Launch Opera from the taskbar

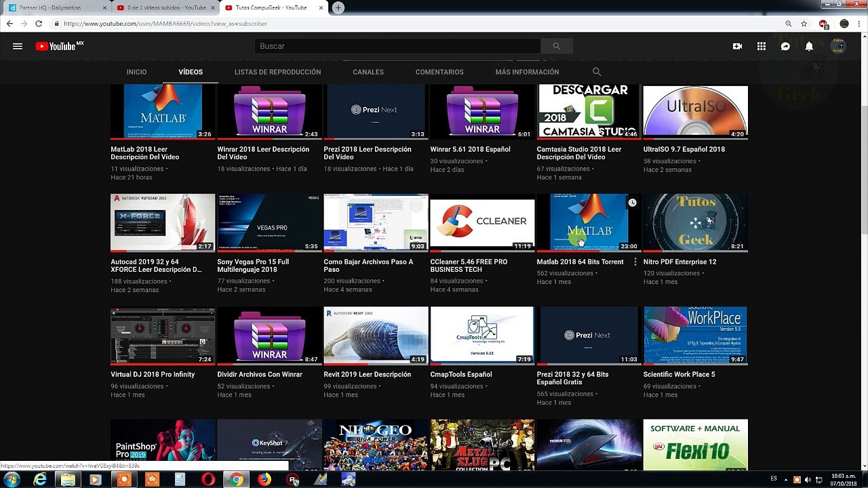point(208,479)
